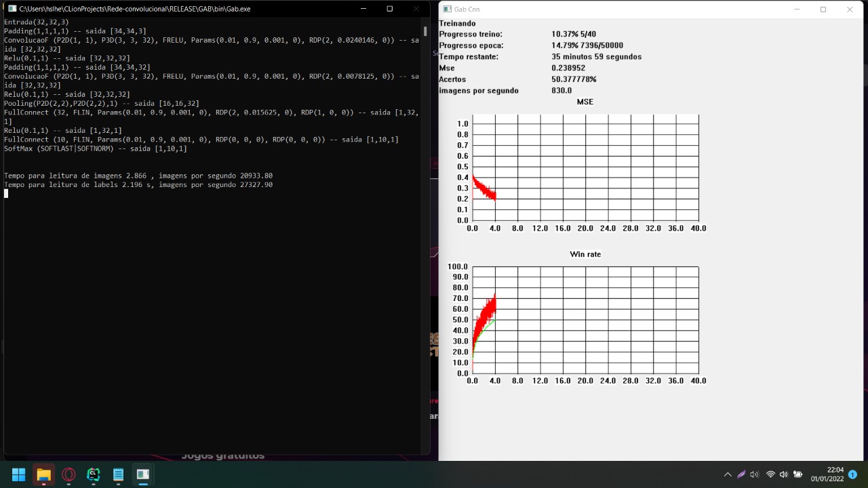Click the 'Mse' label in stats
868x488 pixels.
pos(447,68)
